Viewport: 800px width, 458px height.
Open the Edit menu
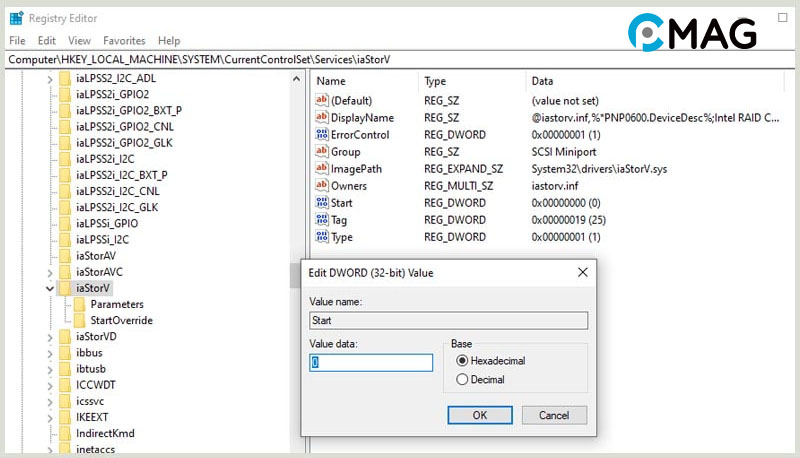click(47, 41)
